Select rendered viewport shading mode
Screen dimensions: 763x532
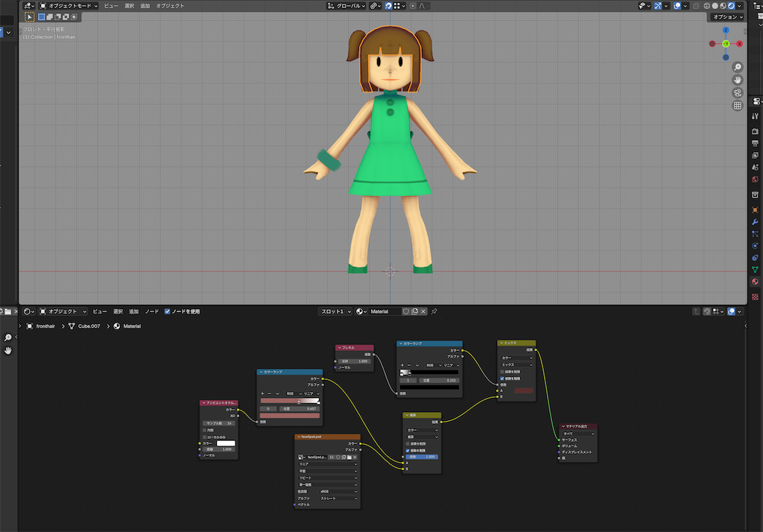(731, 6)
